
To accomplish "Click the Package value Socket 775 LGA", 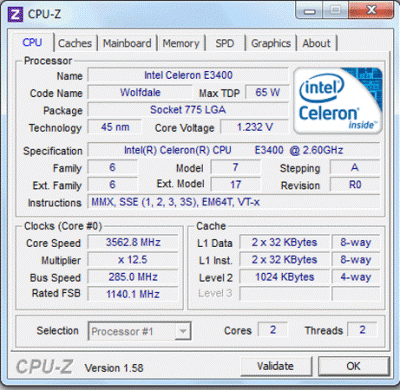I will (188, 110).
